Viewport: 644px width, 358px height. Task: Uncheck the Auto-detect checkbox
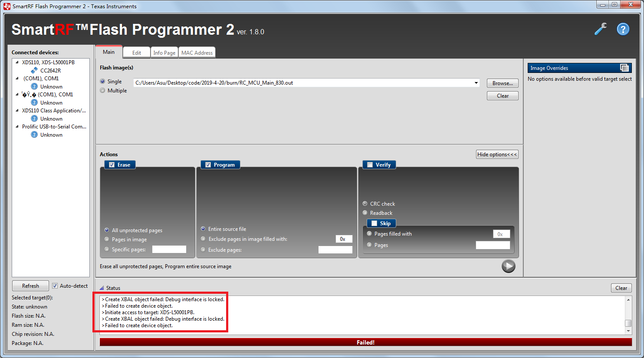(55, 286)
